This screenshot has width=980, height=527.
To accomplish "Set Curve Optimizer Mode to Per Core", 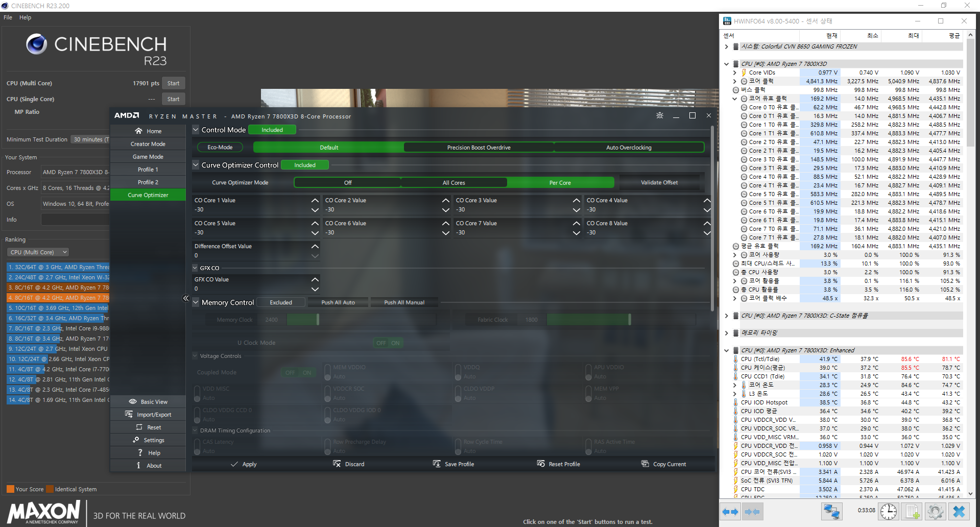I will 560,182.
